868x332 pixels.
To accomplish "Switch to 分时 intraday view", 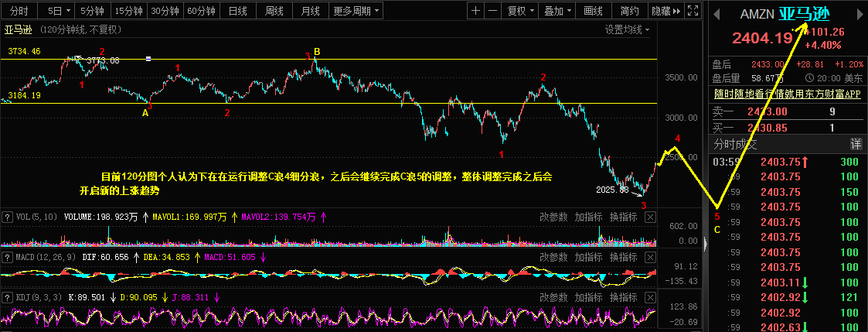I will [x=20, y=10].
